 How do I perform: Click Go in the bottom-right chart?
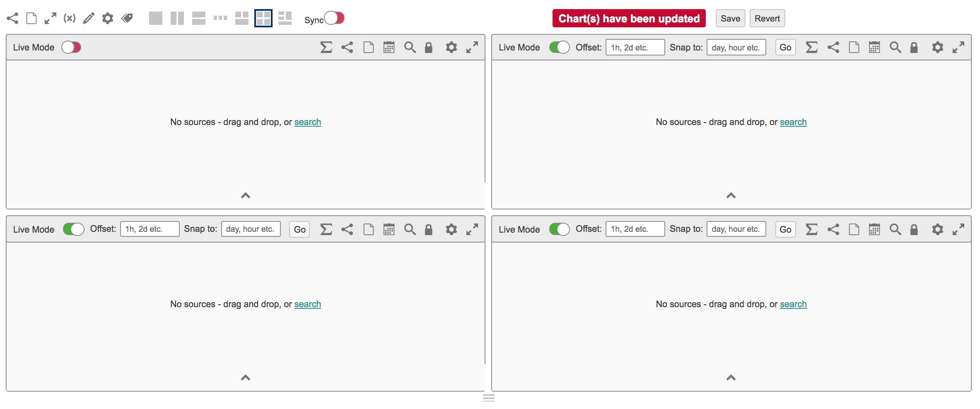(x=785, y=229)
